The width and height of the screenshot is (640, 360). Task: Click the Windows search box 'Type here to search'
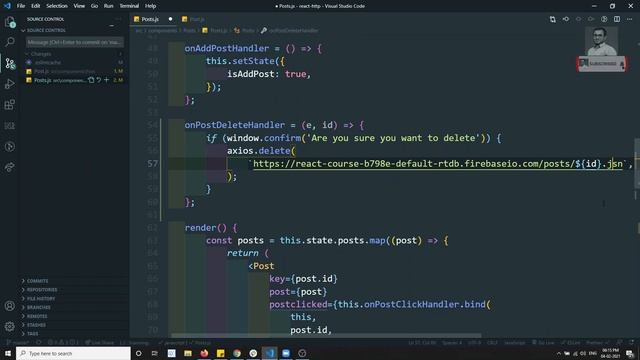(x=73, y=353)
